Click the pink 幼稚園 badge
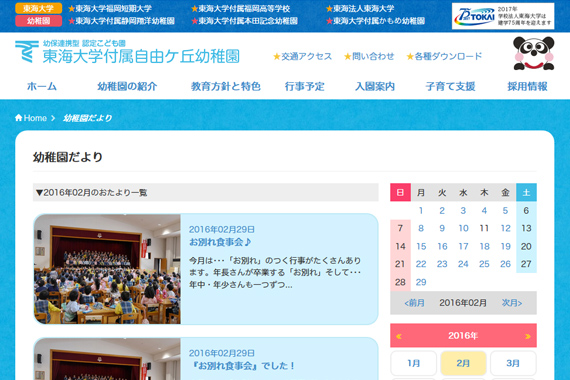 click(39, 21)
